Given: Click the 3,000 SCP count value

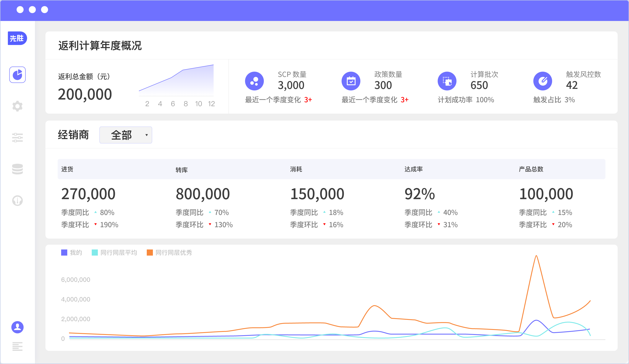Looking at the screenshot, I should pyautogui.click(x=291, y=85).
